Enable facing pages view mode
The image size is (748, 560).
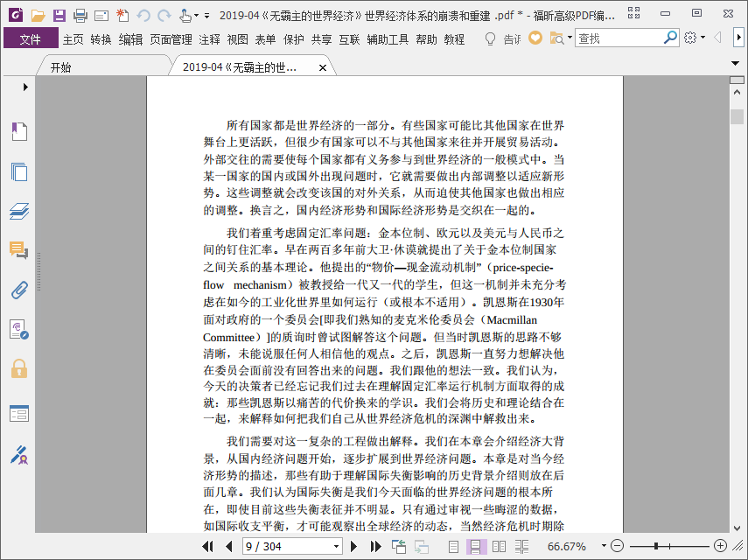(499, 547)
